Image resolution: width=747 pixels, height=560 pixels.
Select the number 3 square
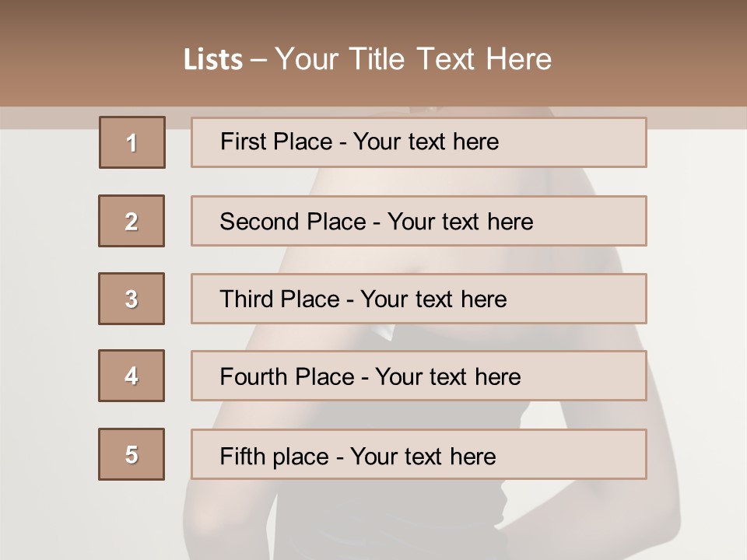(132, 299)
